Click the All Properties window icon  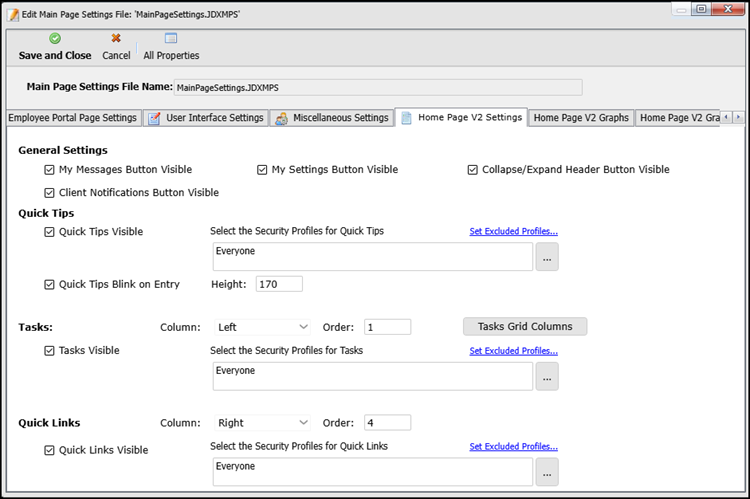(x=171, y=38)
